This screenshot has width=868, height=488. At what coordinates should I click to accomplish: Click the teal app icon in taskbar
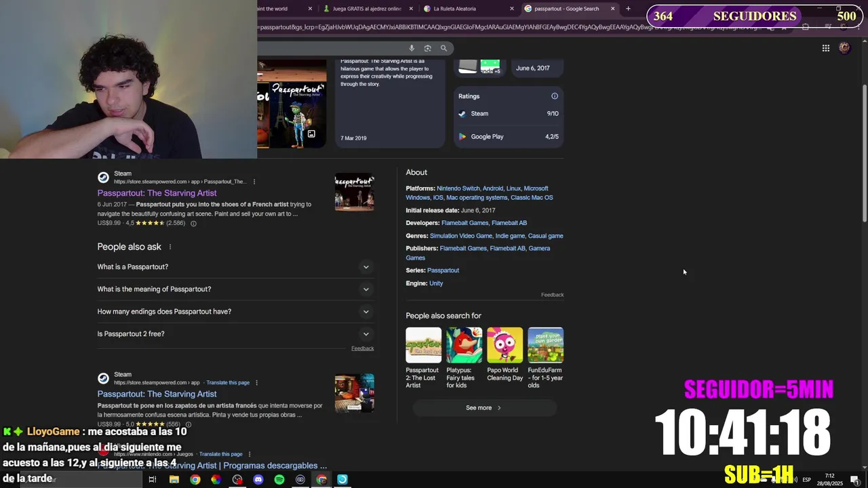[x=342, y=480]
